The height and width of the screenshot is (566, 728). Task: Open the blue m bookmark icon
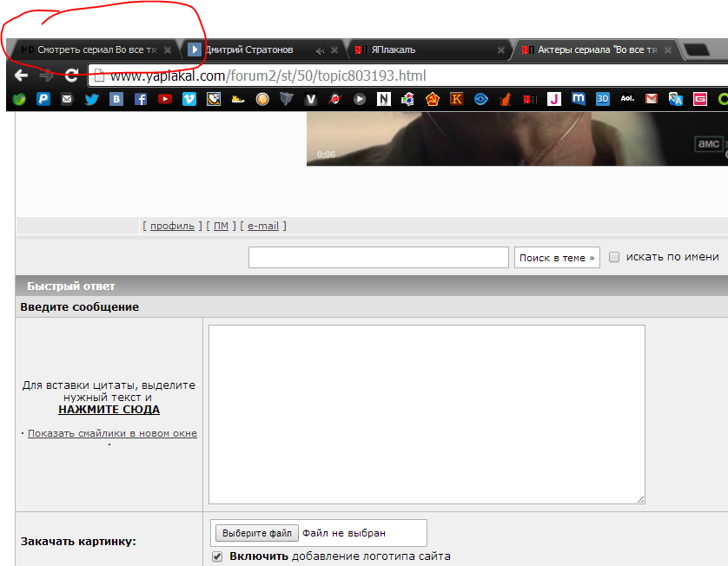[578, 99]
